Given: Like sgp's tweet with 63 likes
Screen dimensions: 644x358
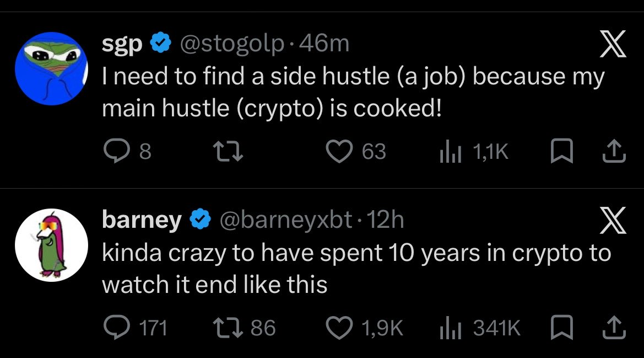Looking at the screenshot, I should 356,151.
